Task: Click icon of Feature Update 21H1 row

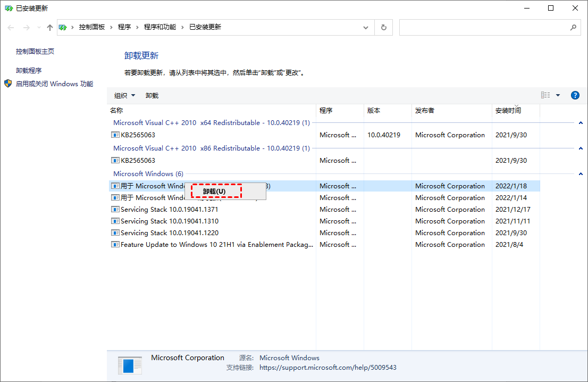Action: (115, 244)
